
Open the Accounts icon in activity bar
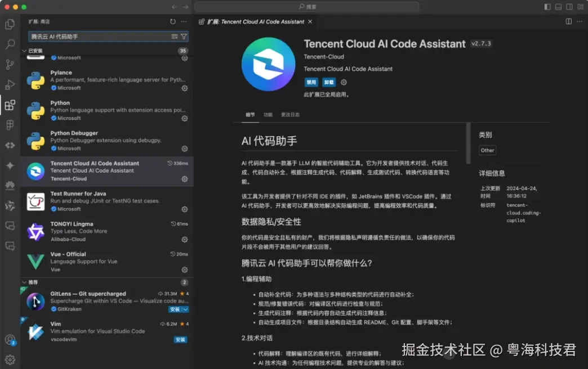pyautogui.click(x=10, y=340)
